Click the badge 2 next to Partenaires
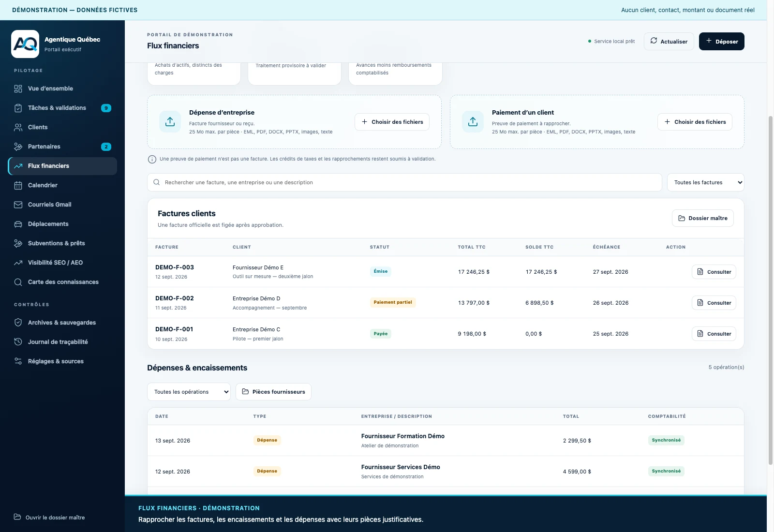This screenshot has width=774, height=532. [106, 147]
